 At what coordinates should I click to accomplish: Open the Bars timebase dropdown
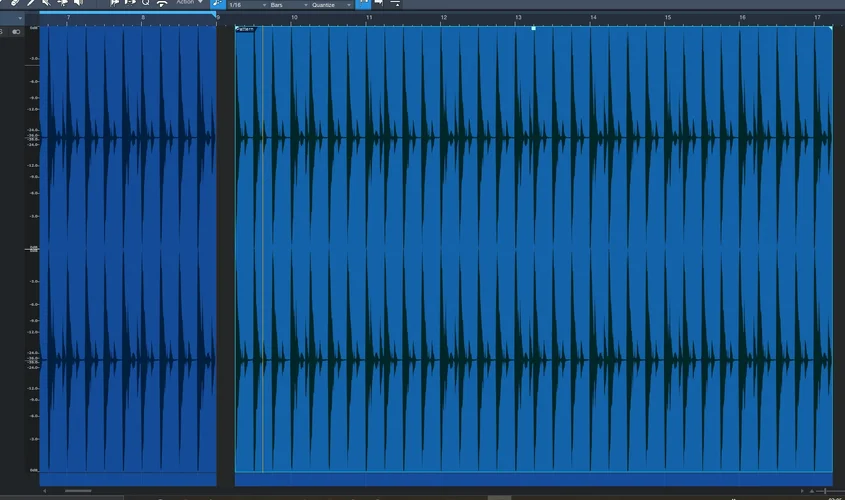pos(283,5)
